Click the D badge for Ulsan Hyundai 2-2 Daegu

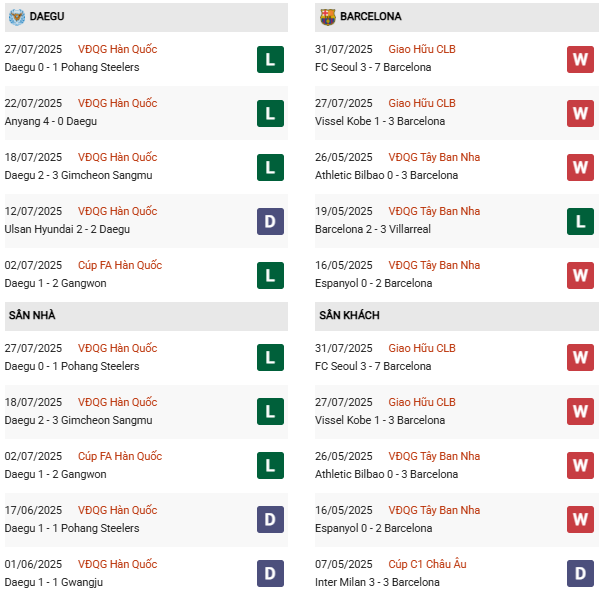pos(270,221)
